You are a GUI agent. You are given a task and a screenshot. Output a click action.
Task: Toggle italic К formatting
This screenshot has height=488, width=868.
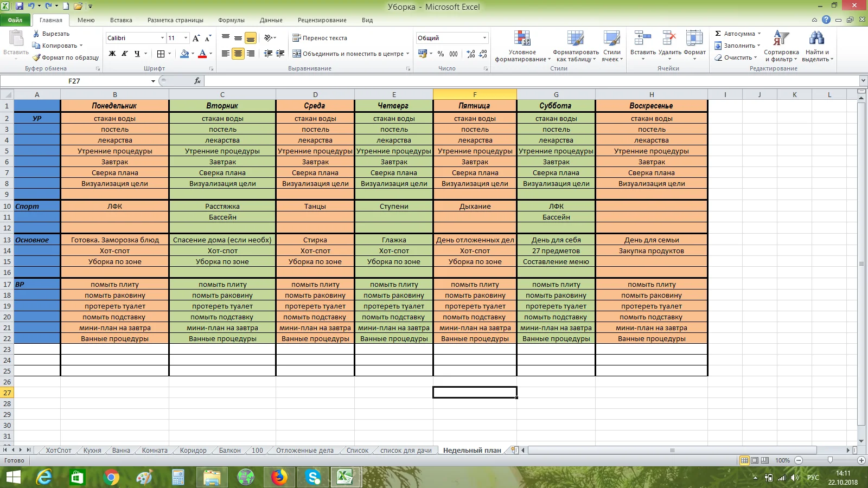point(125,54)
